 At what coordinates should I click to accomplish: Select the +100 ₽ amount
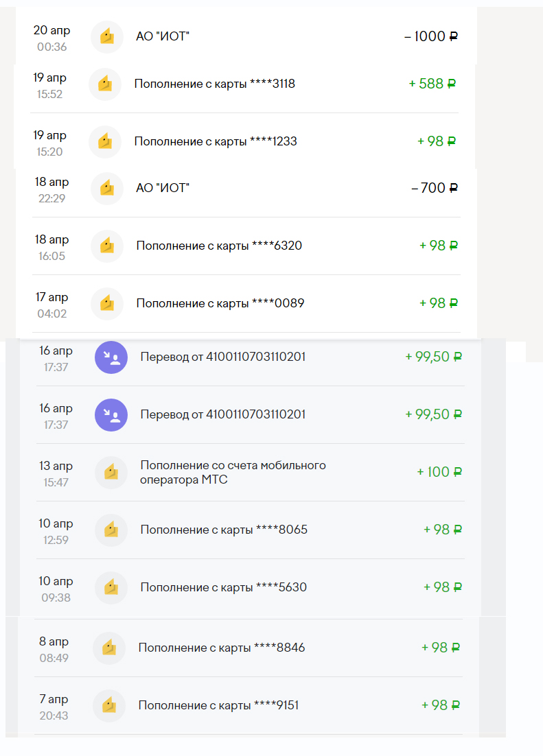(x=439, y=472)
